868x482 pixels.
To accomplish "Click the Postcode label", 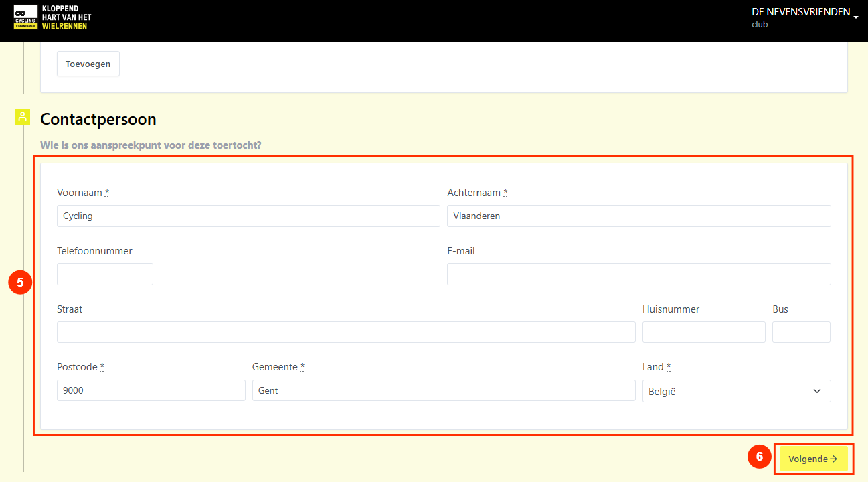I will pyautogui.click(x=80, y=367).
